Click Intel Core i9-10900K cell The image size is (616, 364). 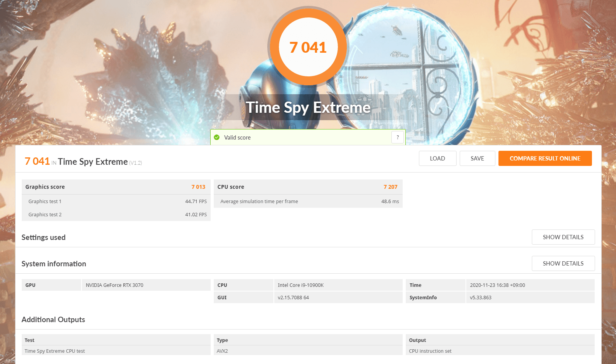tap(338, 285)
